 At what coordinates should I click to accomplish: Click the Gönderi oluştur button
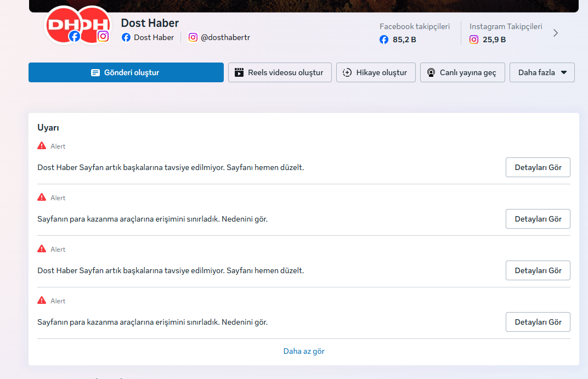tap(126, 72)
